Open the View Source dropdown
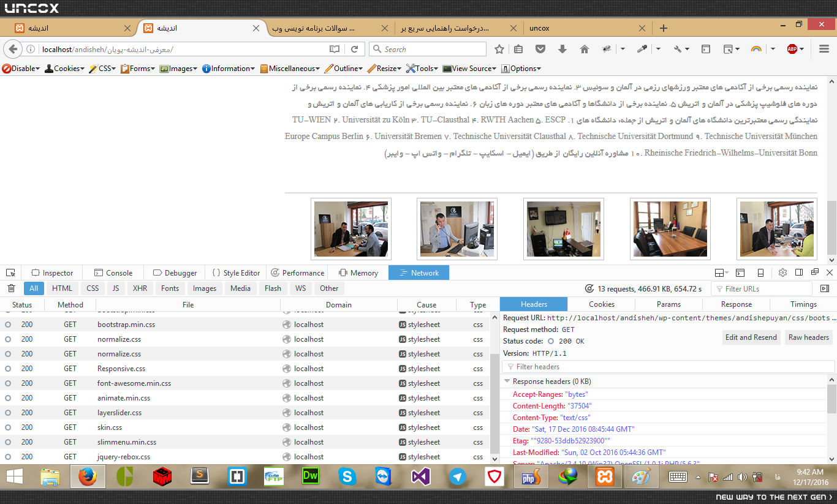Image resolution: width=837 pixels, height=504 pixels. click(x=471, y=69)
